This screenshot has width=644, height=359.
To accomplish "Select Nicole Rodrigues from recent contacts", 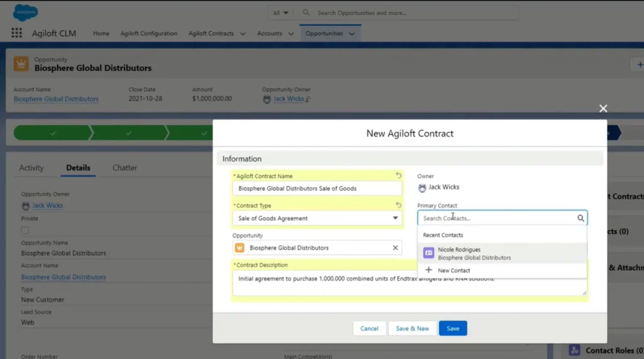I will click(x=502, y=253).
